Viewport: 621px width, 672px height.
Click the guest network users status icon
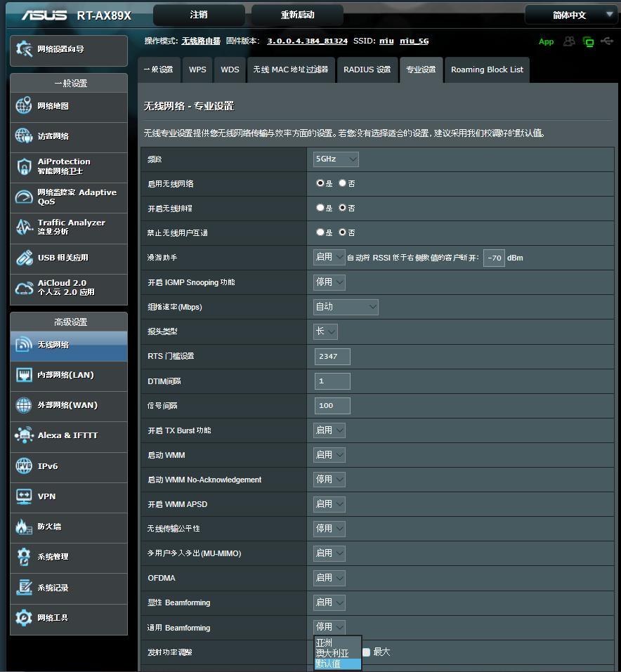point(569,41)
